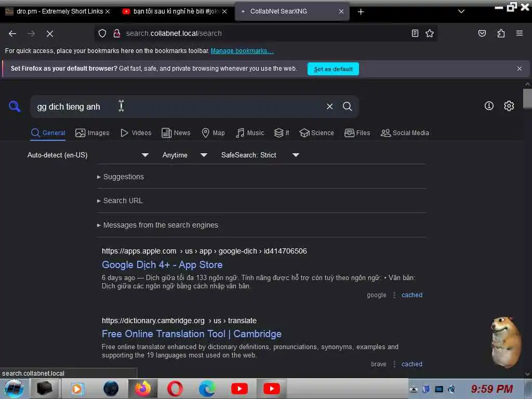Switch to Science category

coord(316,132)
